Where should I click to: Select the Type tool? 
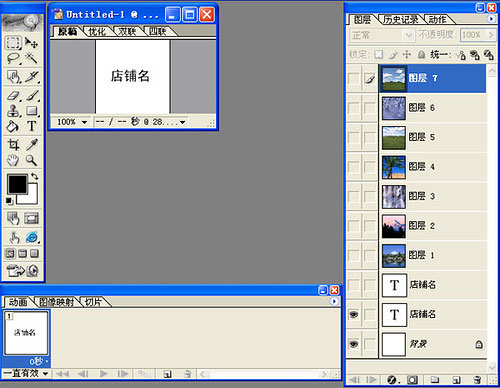(x=32, y=126)
